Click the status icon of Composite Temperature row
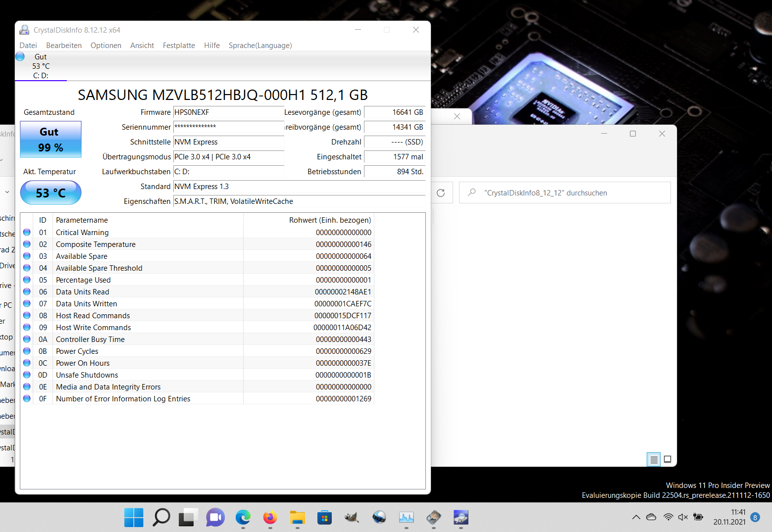 (27, 244)
